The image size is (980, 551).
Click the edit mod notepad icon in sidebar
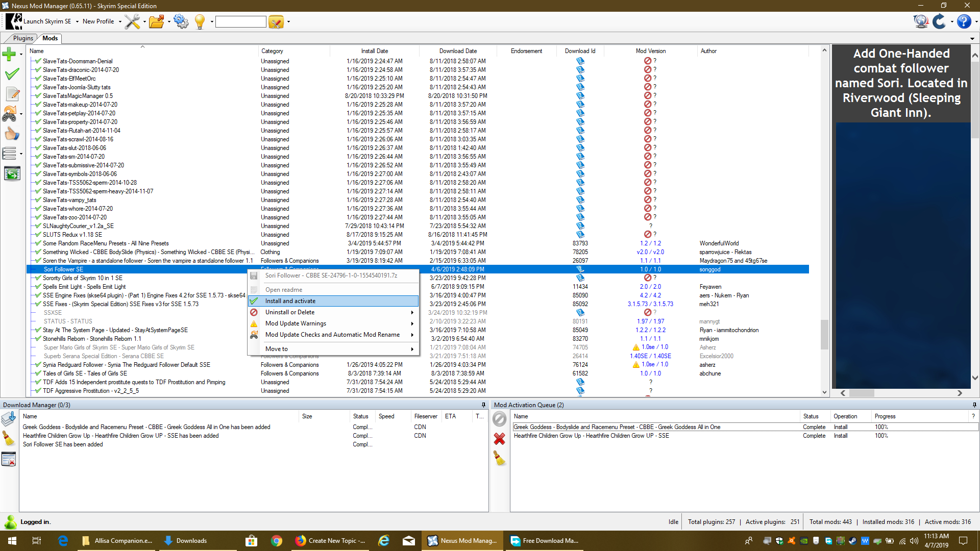pos(12,94)
